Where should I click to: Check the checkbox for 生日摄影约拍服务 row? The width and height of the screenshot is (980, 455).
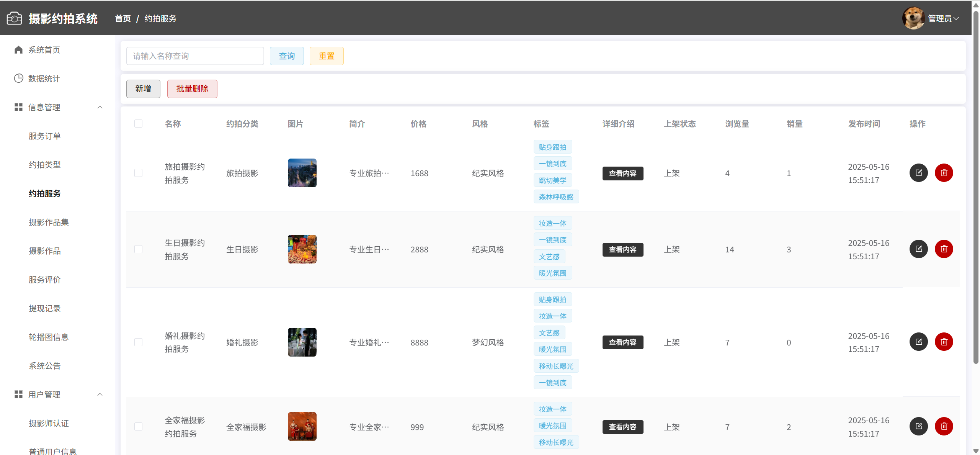point(138,249)
